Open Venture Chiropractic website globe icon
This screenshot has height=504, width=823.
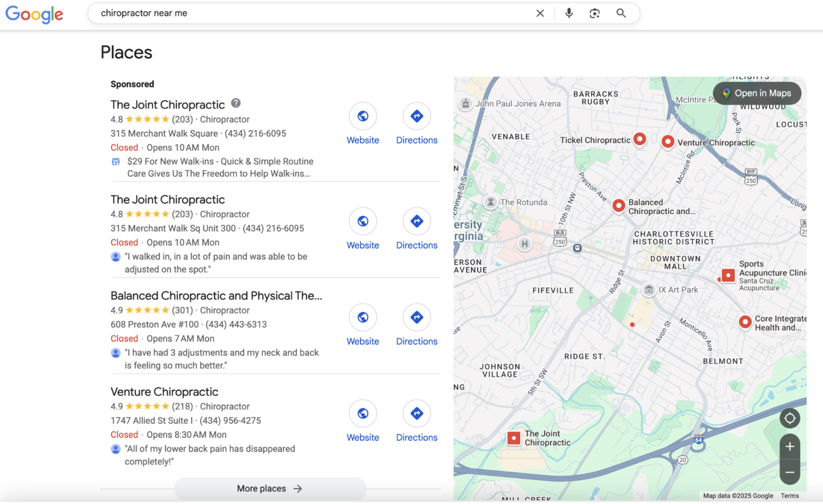pyautogui.click(x=362, y=413)
